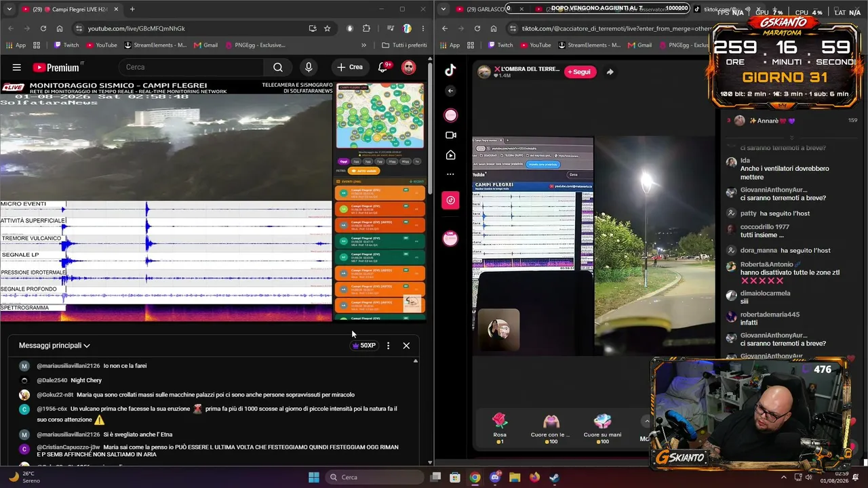Reload the TikTok page
868x488 pixels.
(477, 28)
